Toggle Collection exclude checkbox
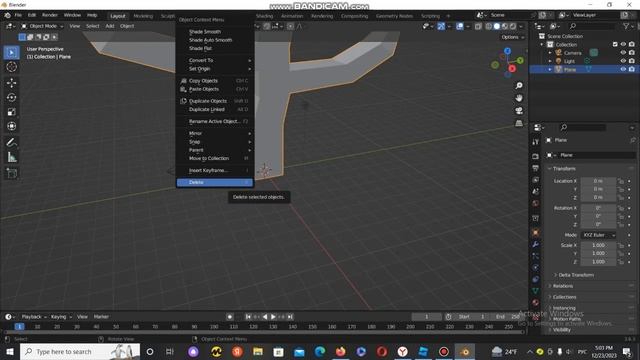This screenshot has height=360, width=640. point(615,44)
